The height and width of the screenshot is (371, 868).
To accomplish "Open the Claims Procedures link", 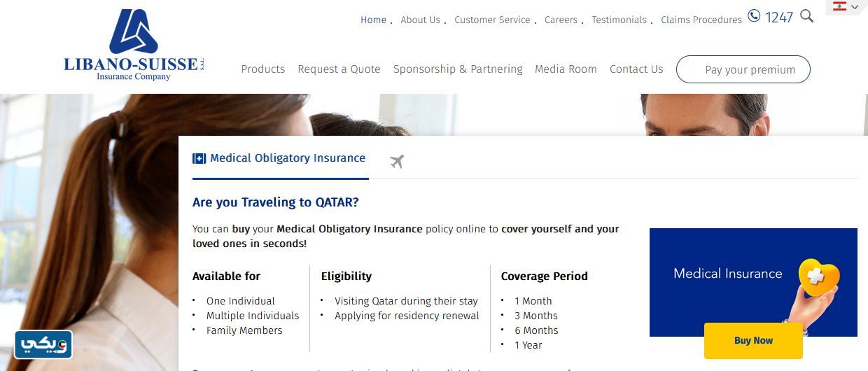I will point(701,20).
